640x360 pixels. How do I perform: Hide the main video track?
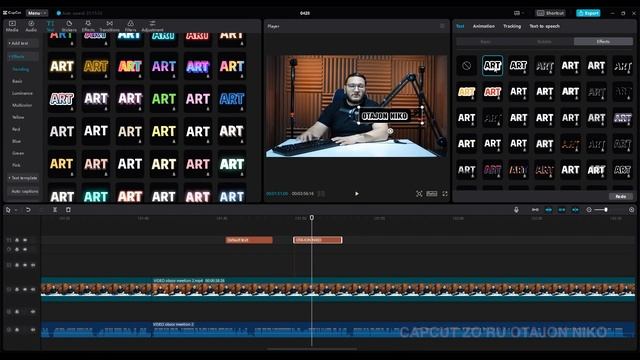point(25,289)
